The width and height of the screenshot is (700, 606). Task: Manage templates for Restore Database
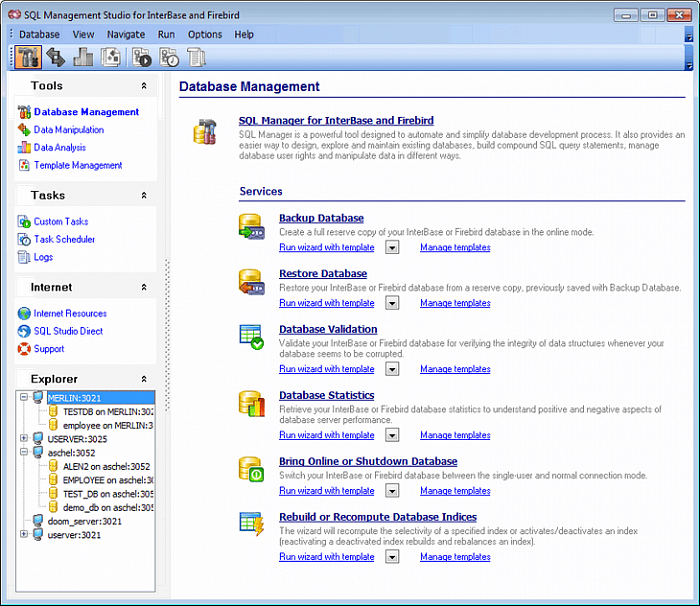click(x=455, y=303)
